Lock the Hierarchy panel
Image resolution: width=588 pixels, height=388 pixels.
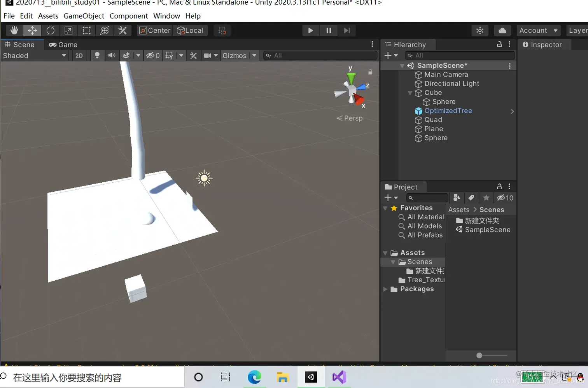499,44
